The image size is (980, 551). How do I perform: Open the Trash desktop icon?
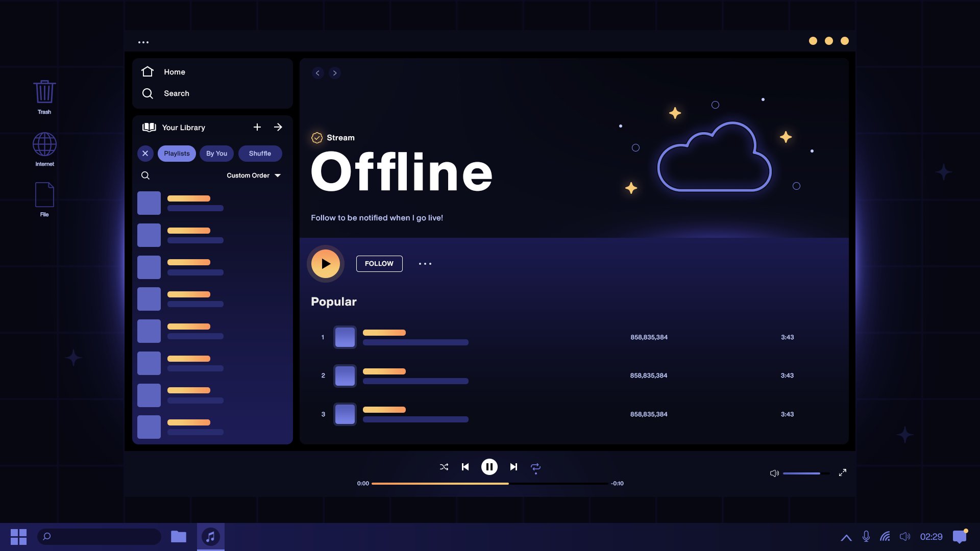44,97
